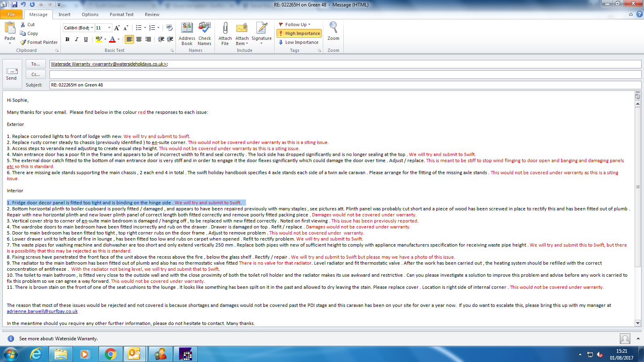The height and width of the screenshot is (362, 644).
Task: Launch Internet Explorer from the taskbar
Action: [36, 354]
